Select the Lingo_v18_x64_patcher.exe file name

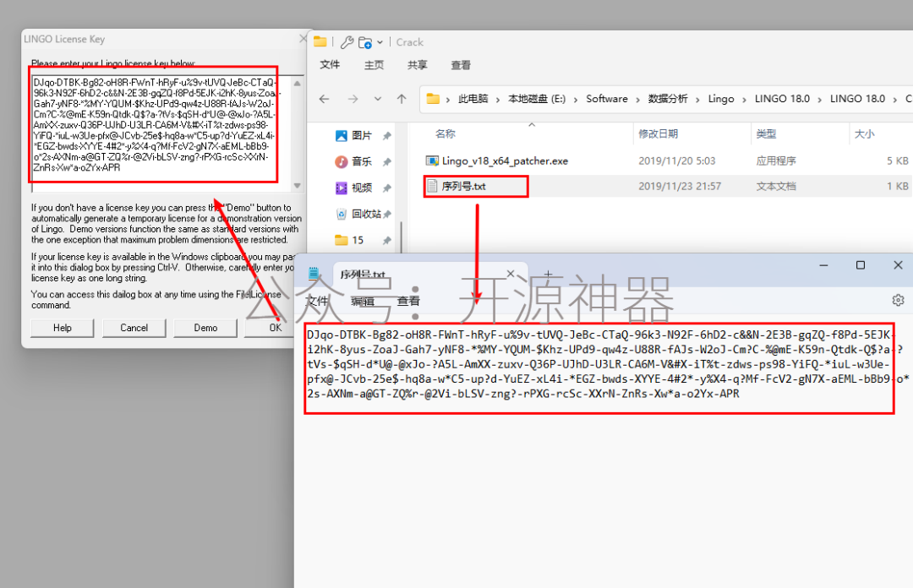pos(505,161)
